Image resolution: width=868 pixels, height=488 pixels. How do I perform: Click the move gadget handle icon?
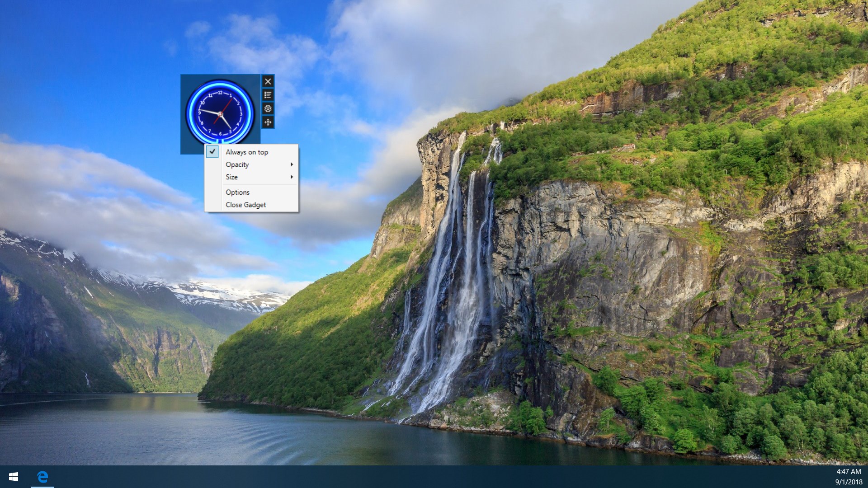point(269,122)
